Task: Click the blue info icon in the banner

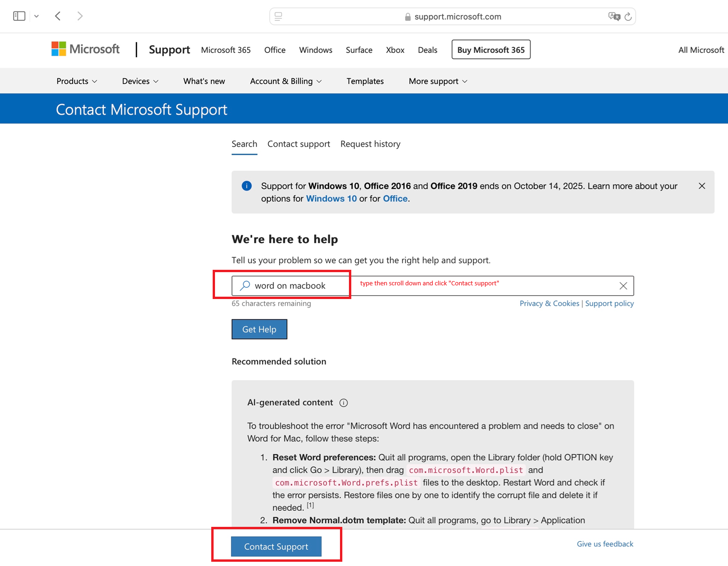Action: click(247, 186)
